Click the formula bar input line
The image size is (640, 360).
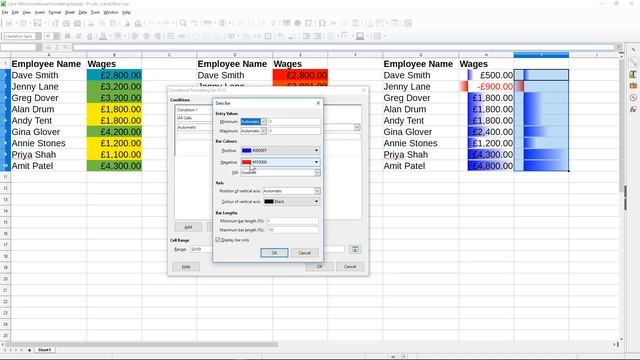(343, 47)
